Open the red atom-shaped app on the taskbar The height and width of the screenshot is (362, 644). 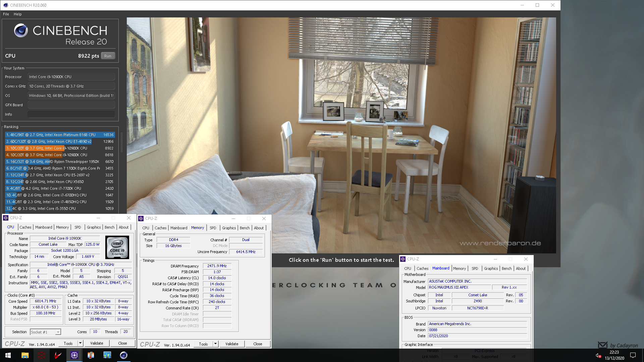pyautogui.click(x=42, y=355)
